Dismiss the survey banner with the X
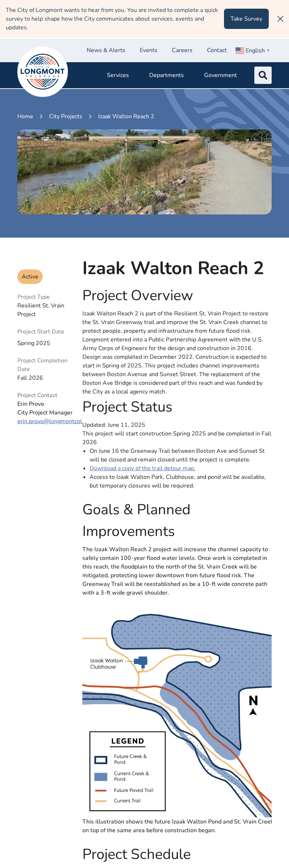The image size is (289, 868). 280,19
